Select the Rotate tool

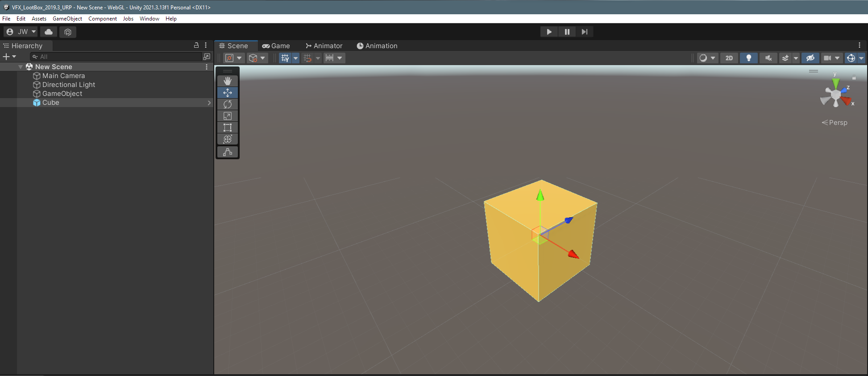click(228, 104)
